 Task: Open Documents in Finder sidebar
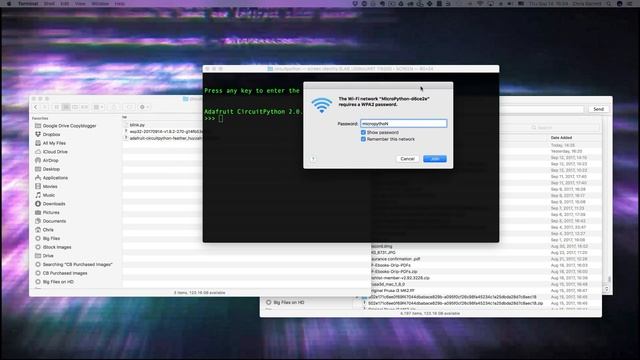tap(50, 221)
